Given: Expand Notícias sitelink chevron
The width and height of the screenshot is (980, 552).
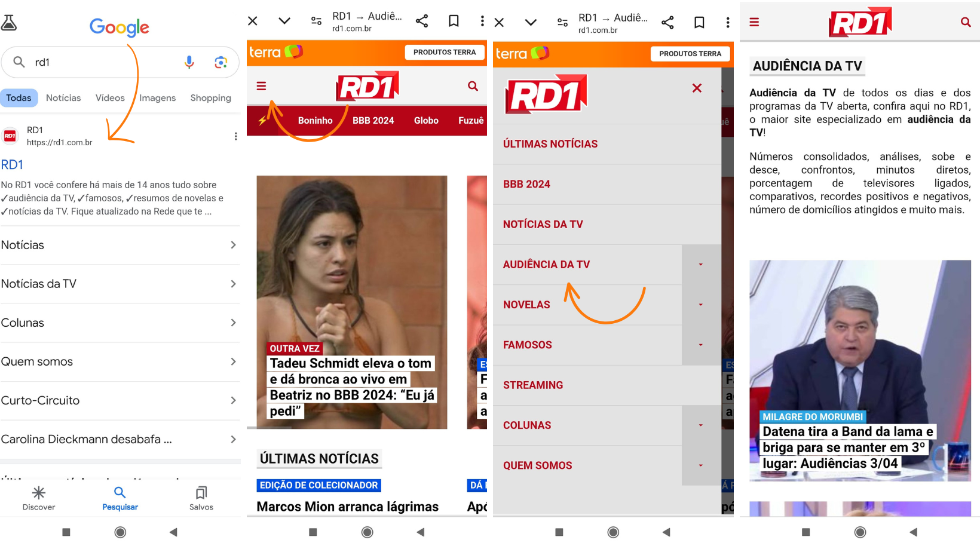Looking at the screenshot, I should [x=233, y=245].
